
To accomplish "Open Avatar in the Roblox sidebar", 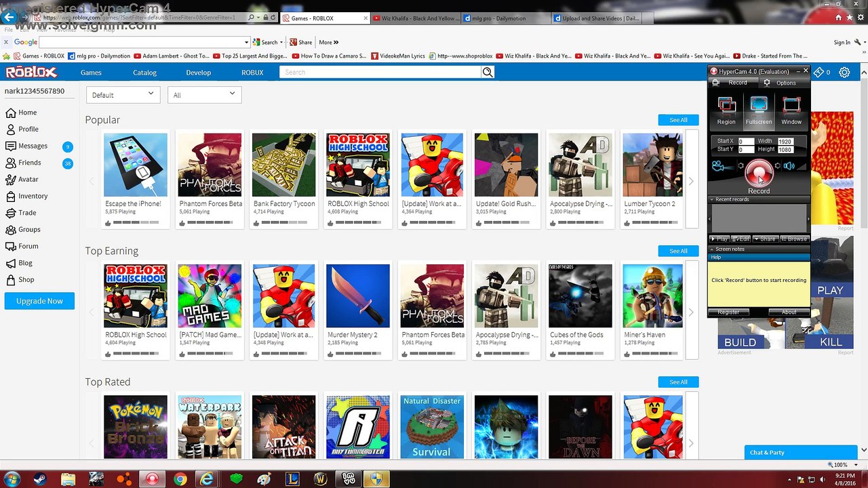I will click(22, 180).
